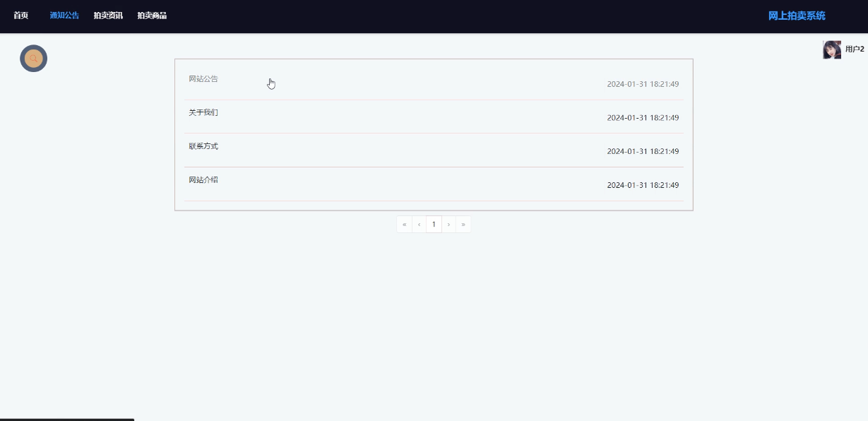
Task: Jump to last page with » button
Action: [463, 225]
